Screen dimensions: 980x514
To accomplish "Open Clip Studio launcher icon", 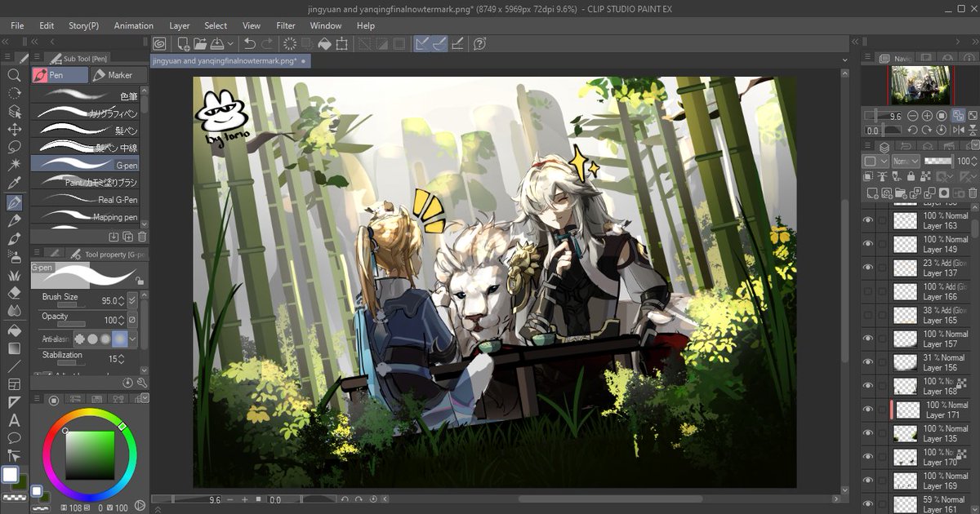I will (x=160, y=43).
